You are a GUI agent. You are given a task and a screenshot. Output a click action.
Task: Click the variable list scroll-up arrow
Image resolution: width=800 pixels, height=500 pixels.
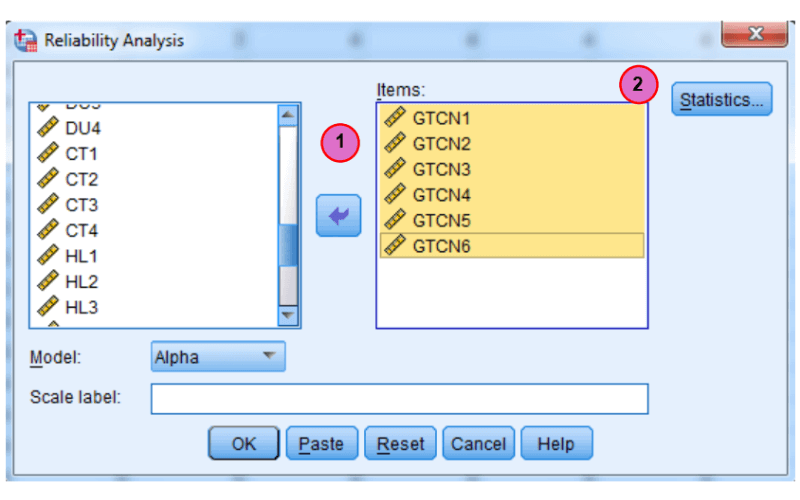coord(288,115)
